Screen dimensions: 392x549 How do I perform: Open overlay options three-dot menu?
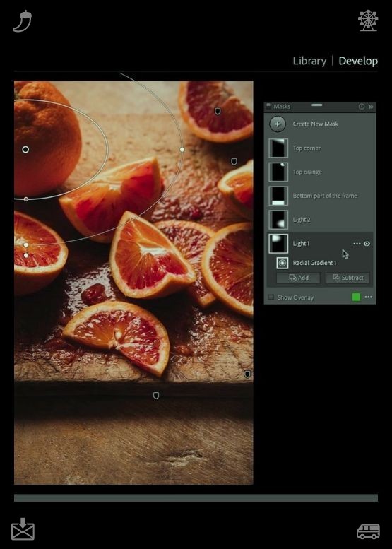[x=368, y=297]
